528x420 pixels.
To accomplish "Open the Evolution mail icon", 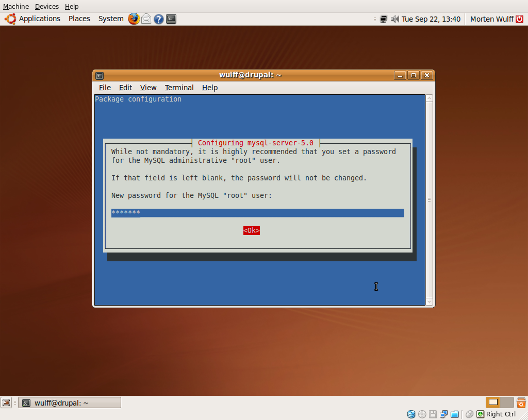I will pyautogui.click(x=146, y=19).
